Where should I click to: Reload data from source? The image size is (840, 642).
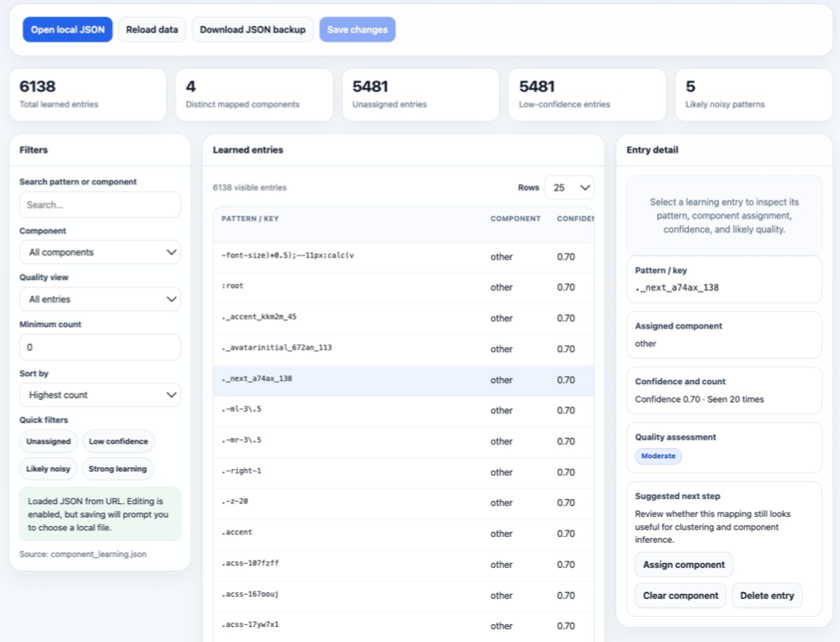click(x=152, y=29)
